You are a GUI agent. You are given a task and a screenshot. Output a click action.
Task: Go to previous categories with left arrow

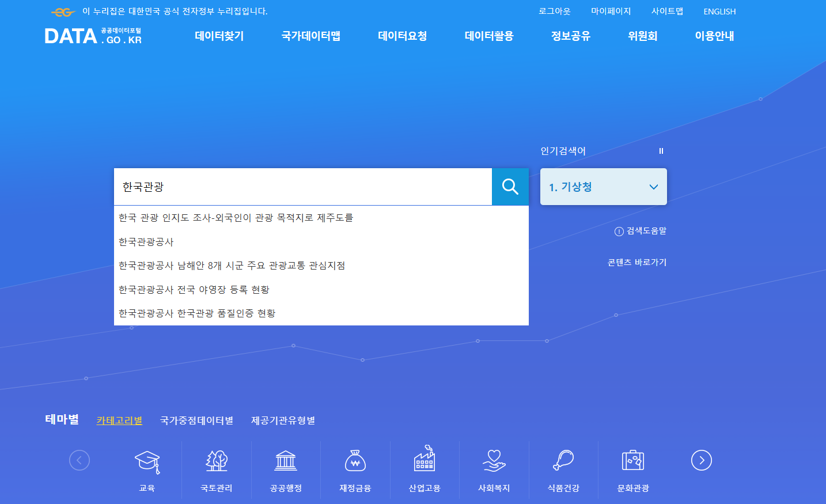point(79,460)
